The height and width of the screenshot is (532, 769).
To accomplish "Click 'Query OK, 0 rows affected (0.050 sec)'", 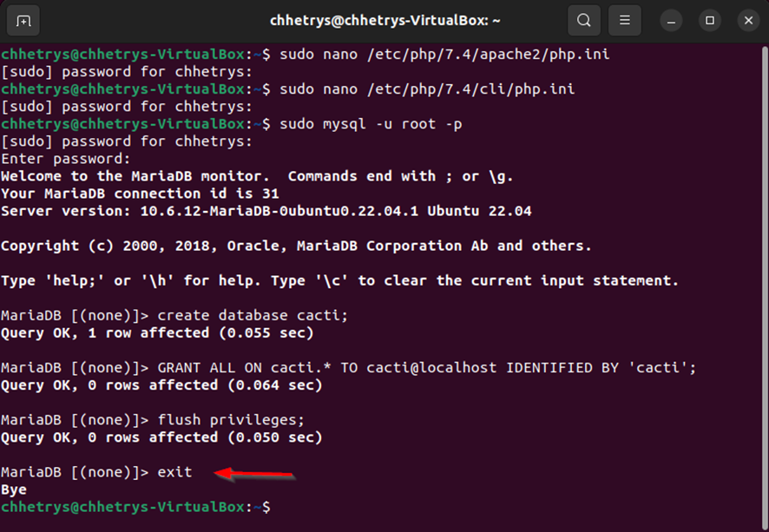I will point(161,437).
